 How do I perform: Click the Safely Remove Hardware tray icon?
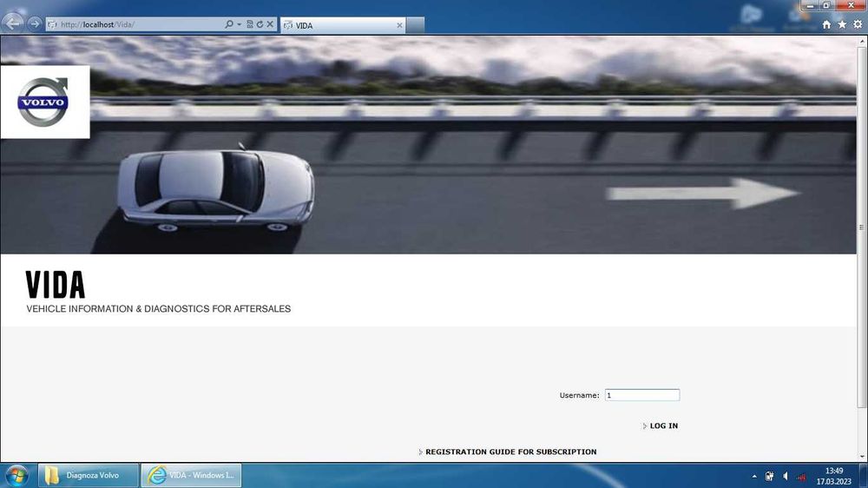769,476
